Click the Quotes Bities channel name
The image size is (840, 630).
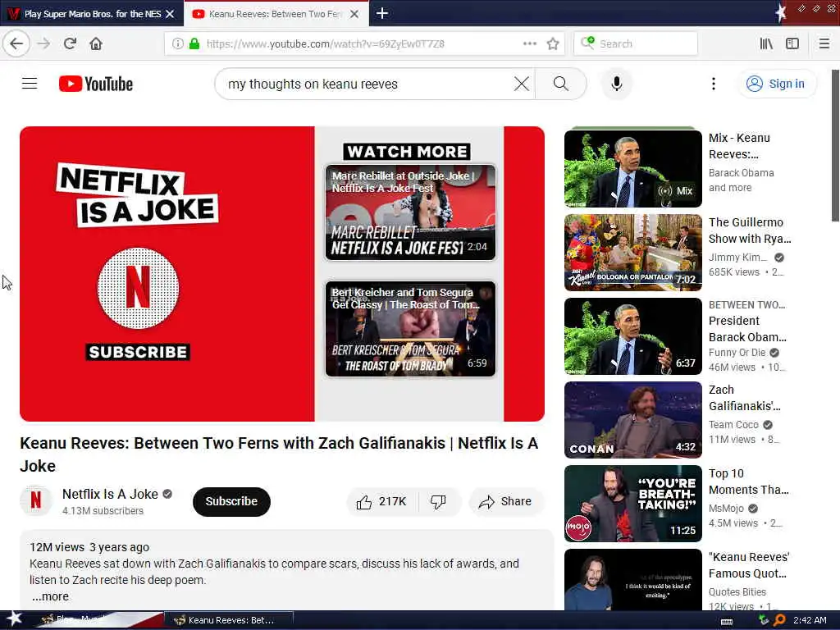pyautogui.click(x=737, y=592)
